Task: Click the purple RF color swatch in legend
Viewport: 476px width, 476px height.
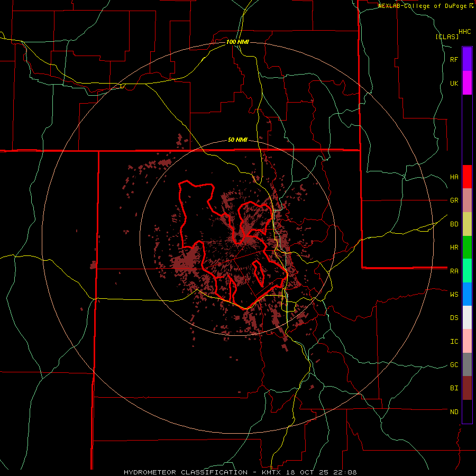Action: tap(467, 59)
